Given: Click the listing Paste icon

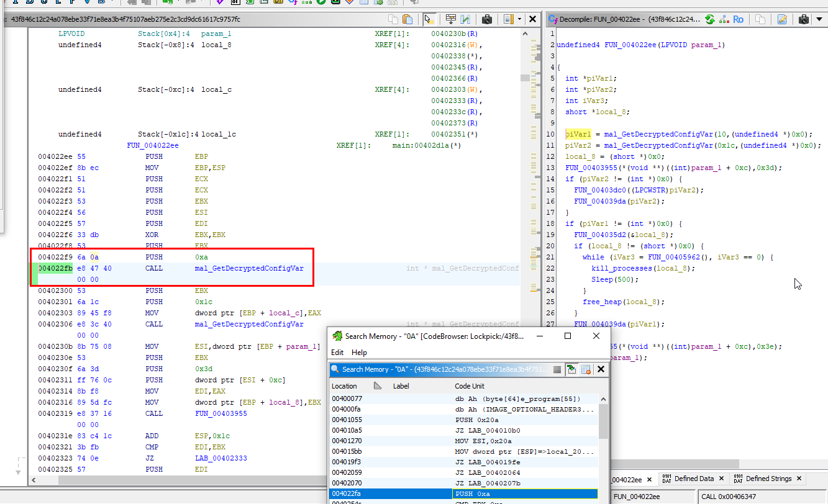Looking at the screenshot, I should pos(407,19).
